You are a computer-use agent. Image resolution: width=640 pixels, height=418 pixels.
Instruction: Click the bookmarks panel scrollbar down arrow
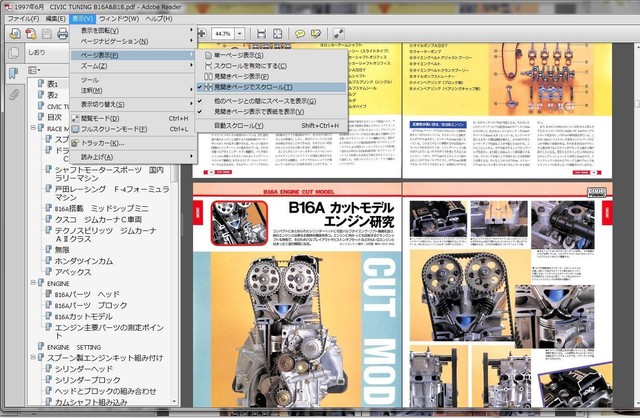(x=175, y=401)
